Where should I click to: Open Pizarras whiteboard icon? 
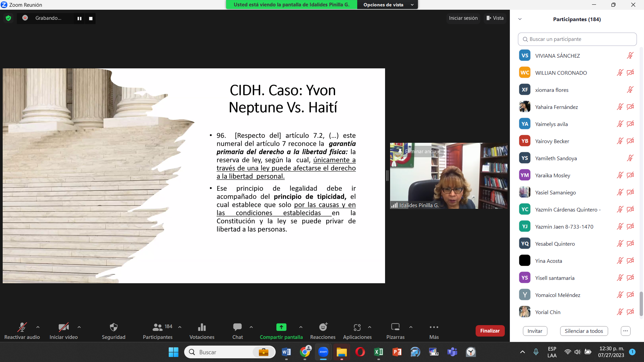[395, 327]
